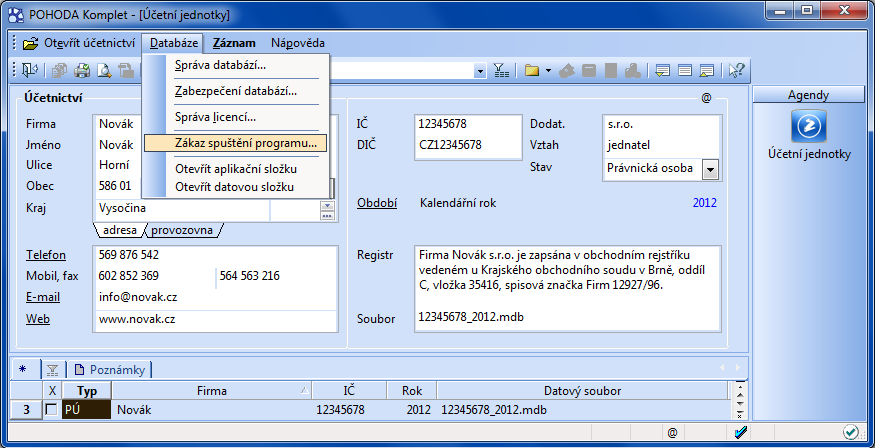The image size is (875, 448).
Task: Open the Databáze menu
Action: [x=174, y=43]
